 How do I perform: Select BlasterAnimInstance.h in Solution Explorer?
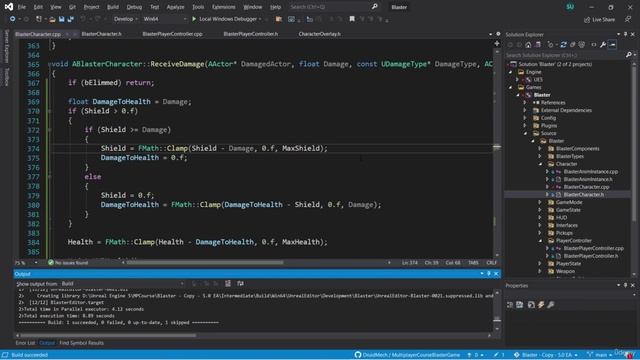tap(588, 179)
